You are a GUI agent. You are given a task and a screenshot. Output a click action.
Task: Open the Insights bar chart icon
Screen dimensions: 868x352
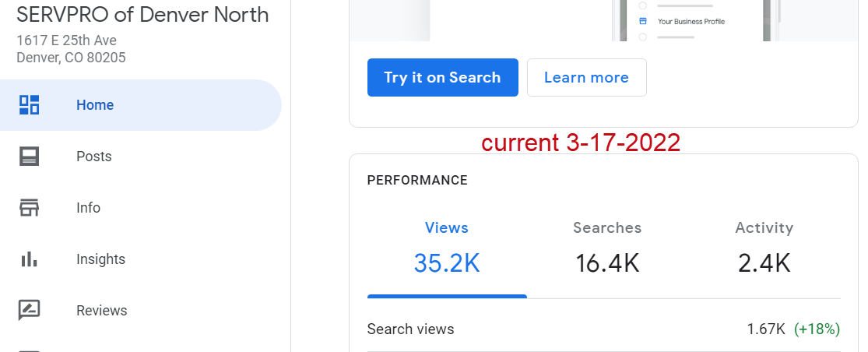29,259
